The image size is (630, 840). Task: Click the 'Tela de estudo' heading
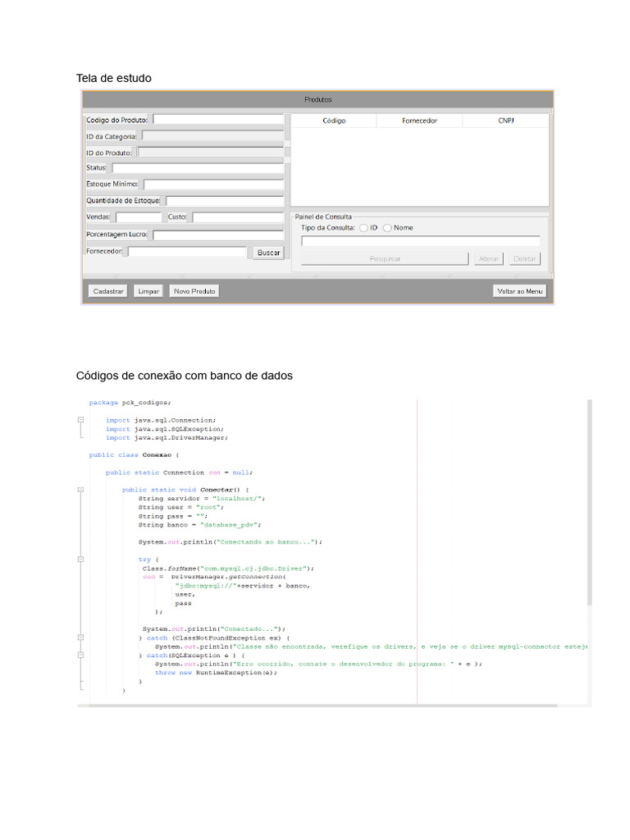tap(113, 78)
